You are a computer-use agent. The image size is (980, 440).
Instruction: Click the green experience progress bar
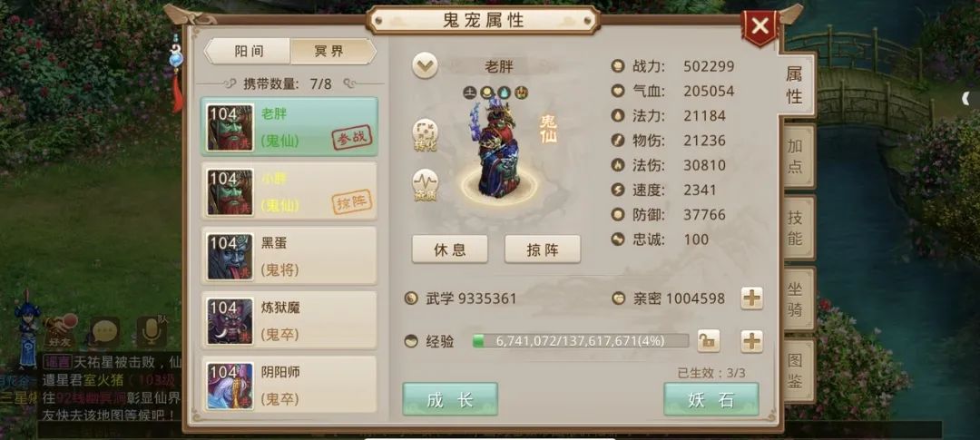coord(581,341)
